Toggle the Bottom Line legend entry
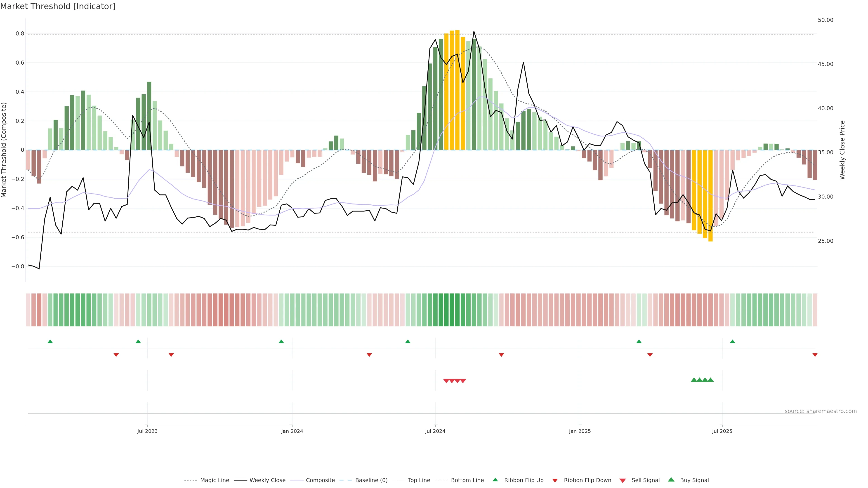Screen dimensions: 868x488 click(467, 480)
